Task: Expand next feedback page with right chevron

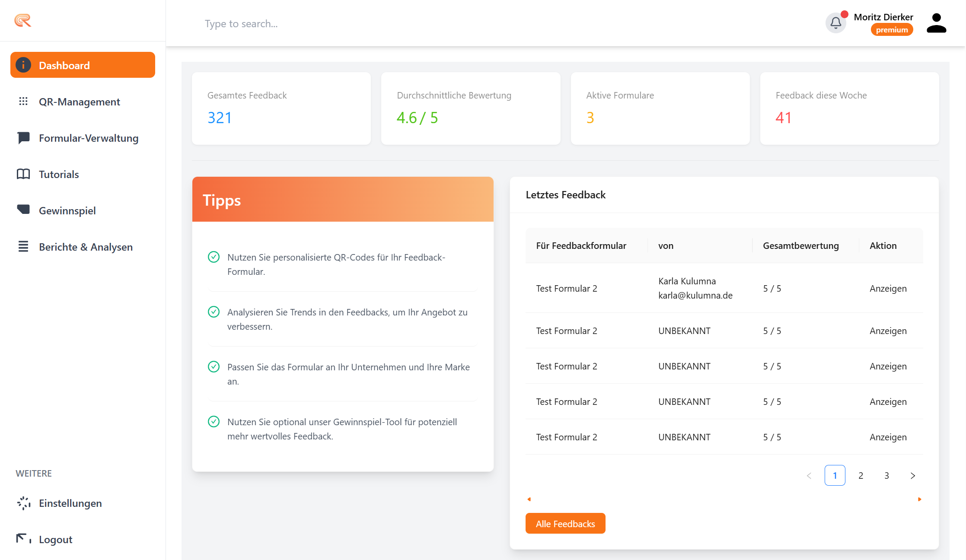Action: 912,475
